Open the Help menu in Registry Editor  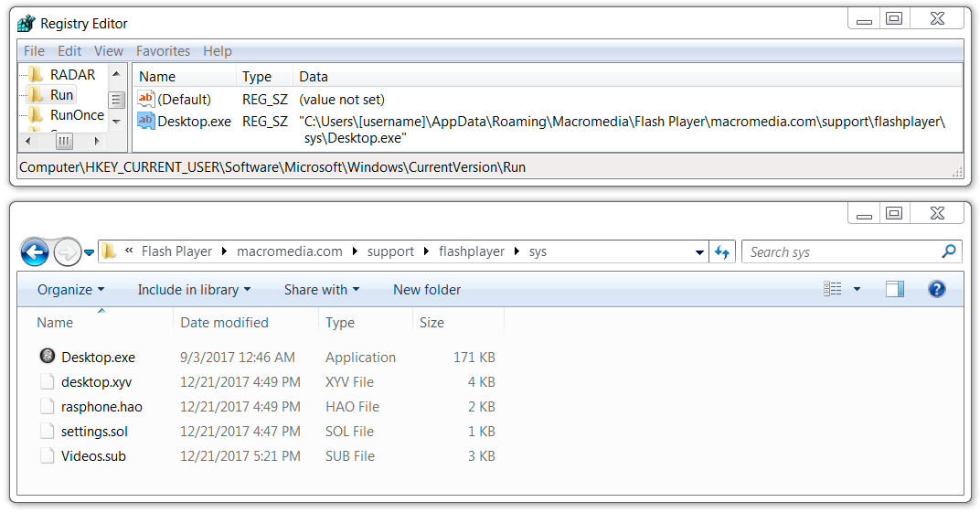pos(218,51)
